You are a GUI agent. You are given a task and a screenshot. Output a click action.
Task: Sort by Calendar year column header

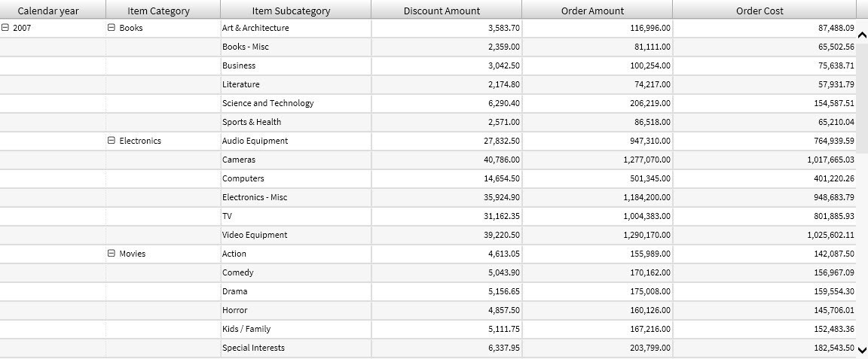pyautogui.click(x=48, y=11)
